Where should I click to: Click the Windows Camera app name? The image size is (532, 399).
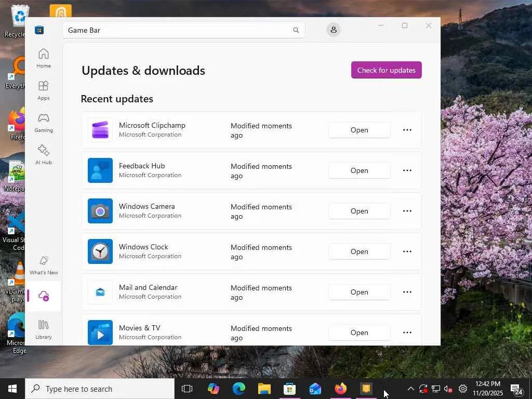[x=147, y=206]
